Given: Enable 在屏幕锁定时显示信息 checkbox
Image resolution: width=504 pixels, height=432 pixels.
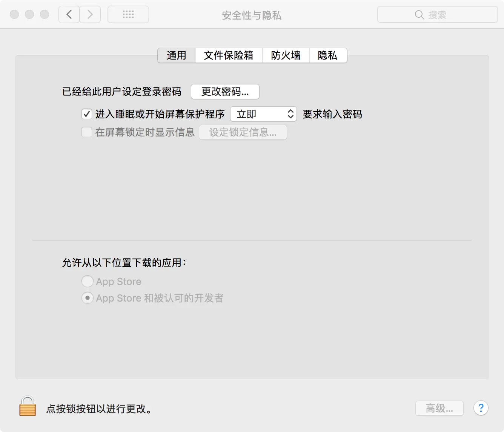Looking at the screenshot, I should [x=87, y=132].
